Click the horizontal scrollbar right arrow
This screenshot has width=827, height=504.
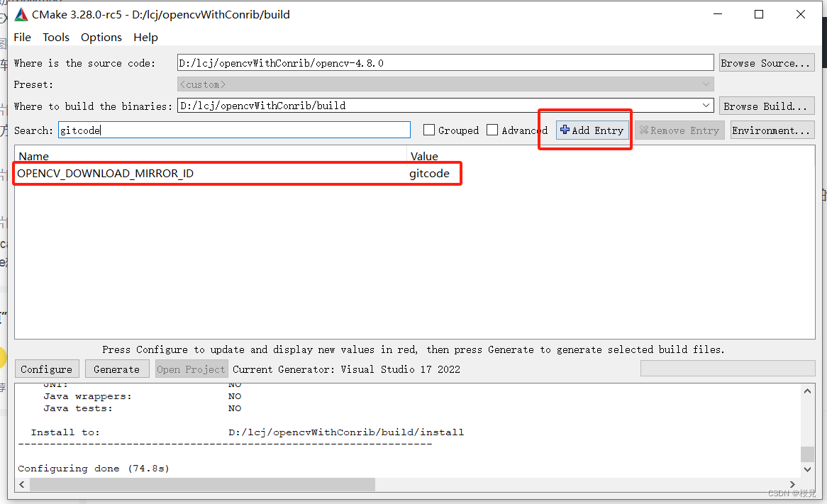(x=792, y=484)
